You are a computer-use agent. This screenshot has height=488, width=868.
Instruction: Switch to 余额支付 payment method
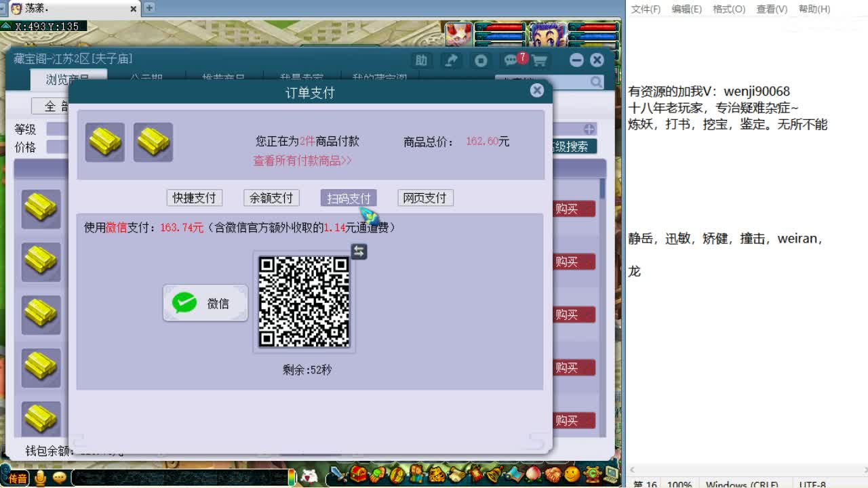click(x=271, y=197)
